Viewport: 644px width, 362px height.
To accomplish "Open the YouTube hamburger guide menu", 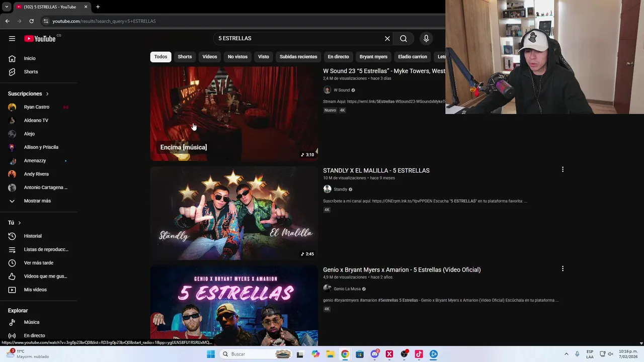I will click(x=12, y=39).
